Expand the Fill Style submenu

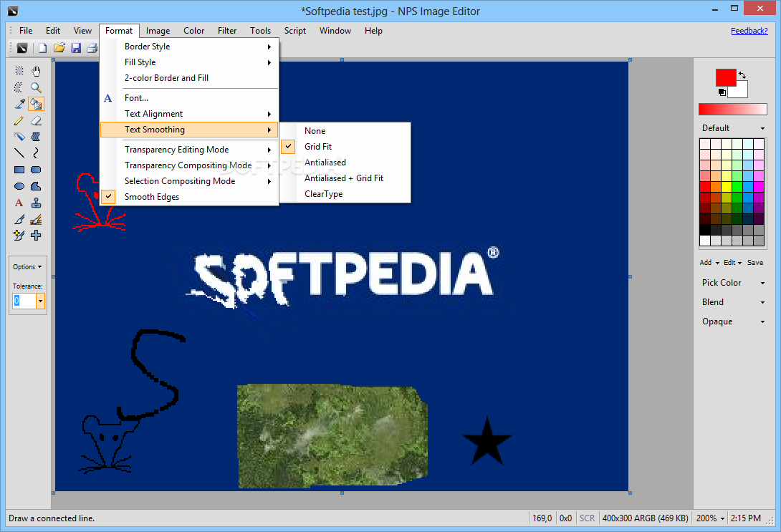pos(189,62)
